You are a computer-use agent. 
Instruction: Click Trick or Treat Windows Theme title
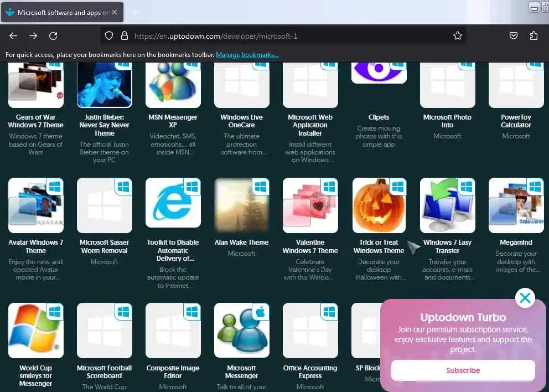pyautogui.click(x=379, y=246)
